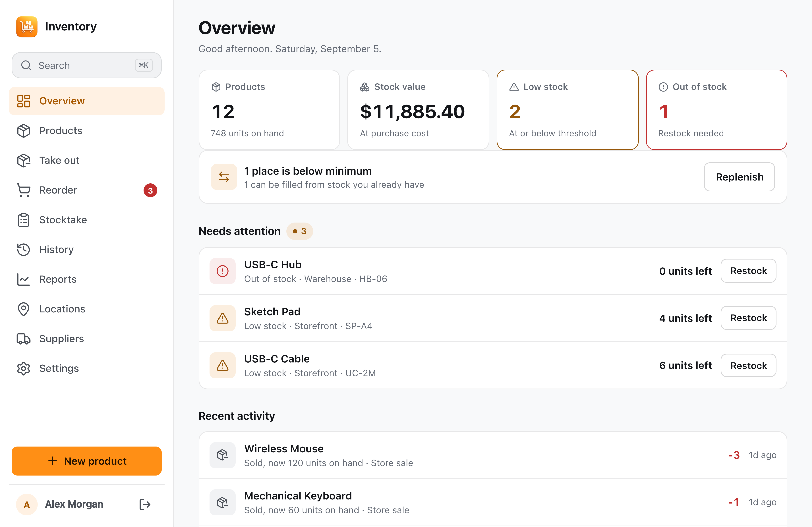The image size is (812, 527).
Task: Click the New product button
Action: 87,461
